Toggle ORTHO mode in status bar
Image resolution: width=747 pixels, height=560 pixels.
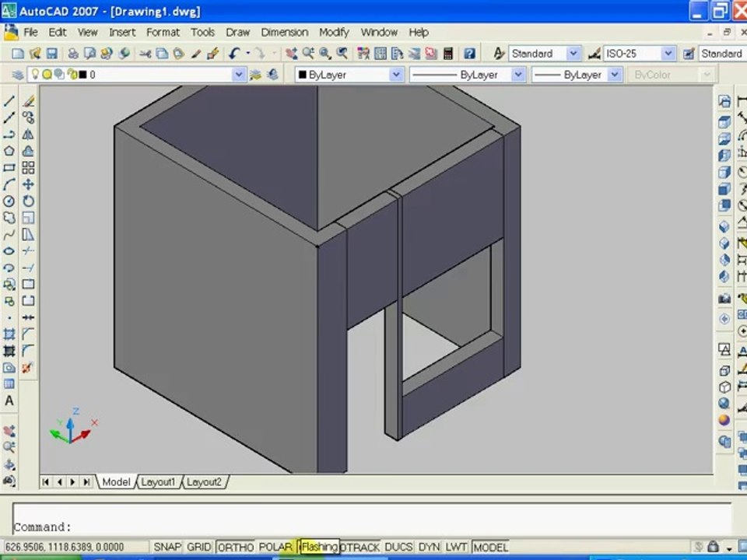point(235,547)
